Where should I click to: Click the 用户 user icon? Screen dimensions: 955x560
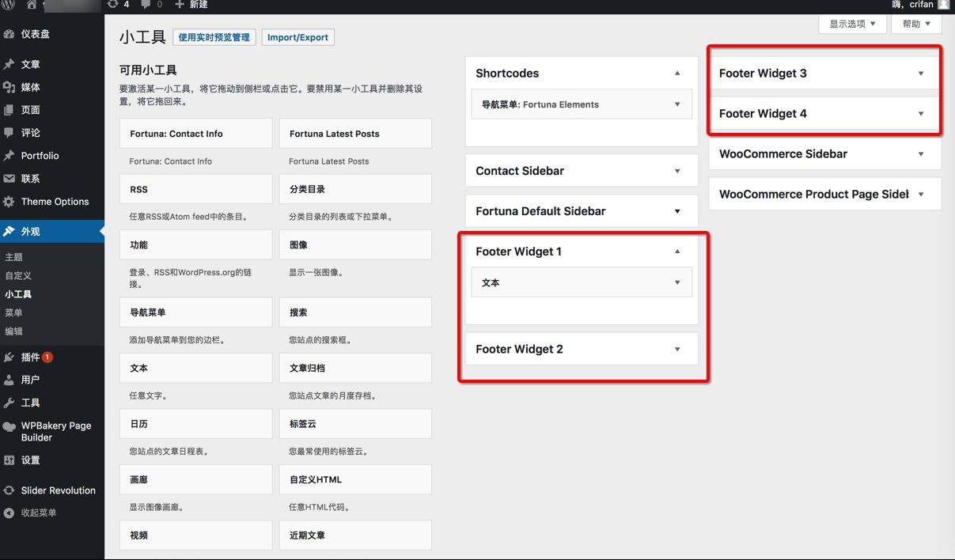tap(9, 380)
